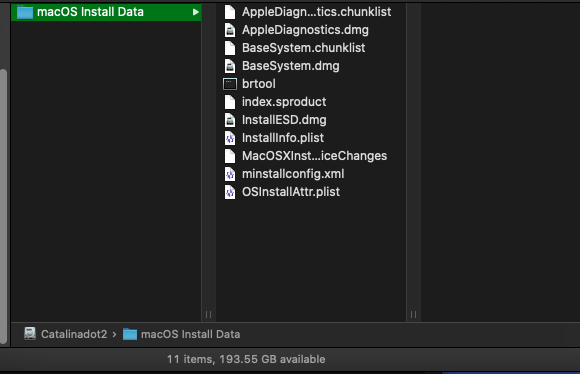Select the BaseSystem.chunklist file name
Viewport: 580px width, 374px height.
[303, 48]
